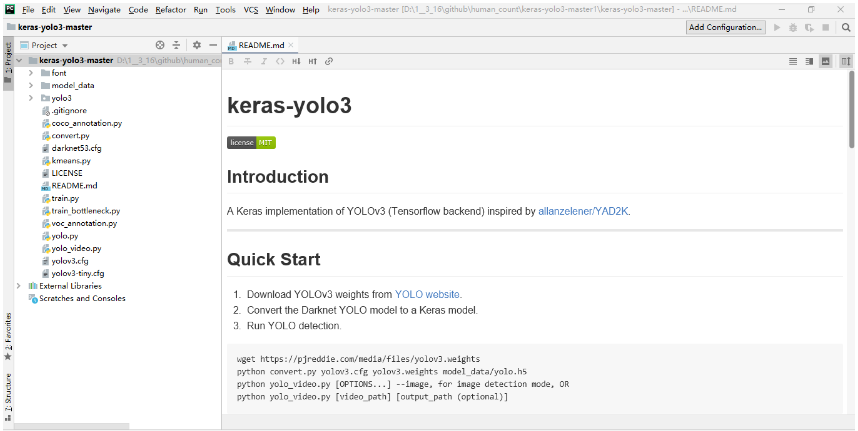Select train.py in project tree
The image size is (858, 431).
[x=65, y=198]
